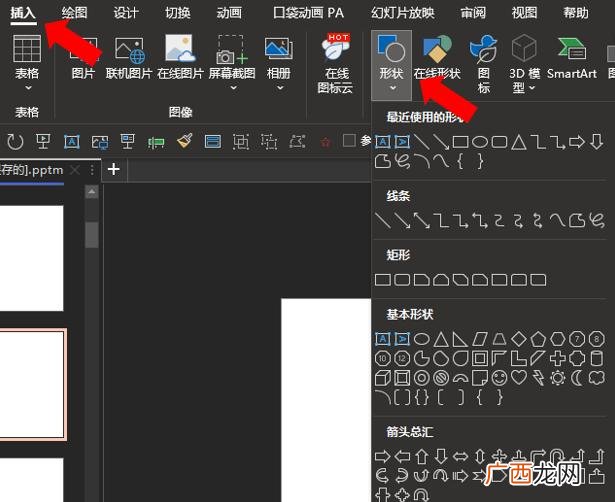The height and width of the screenshot is (502, 615).
Task: Select the highlighted slide thumbnail
Action: 33,384
